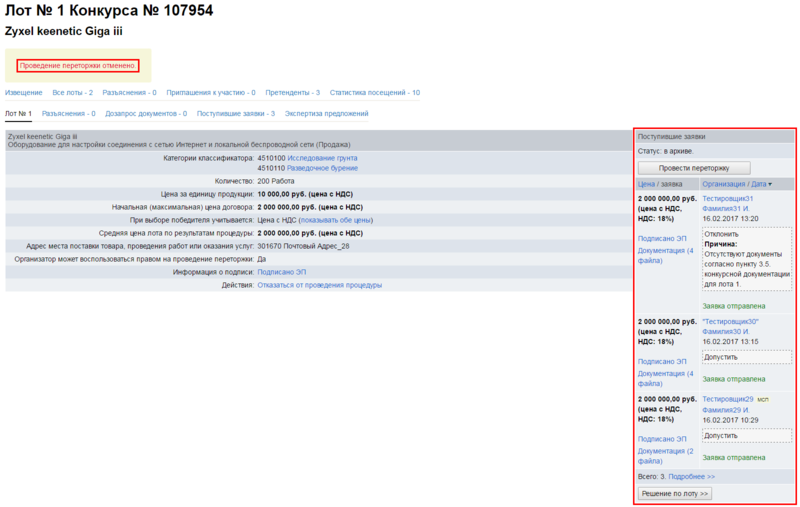Click the показывать обе цены link

[335, 220]
